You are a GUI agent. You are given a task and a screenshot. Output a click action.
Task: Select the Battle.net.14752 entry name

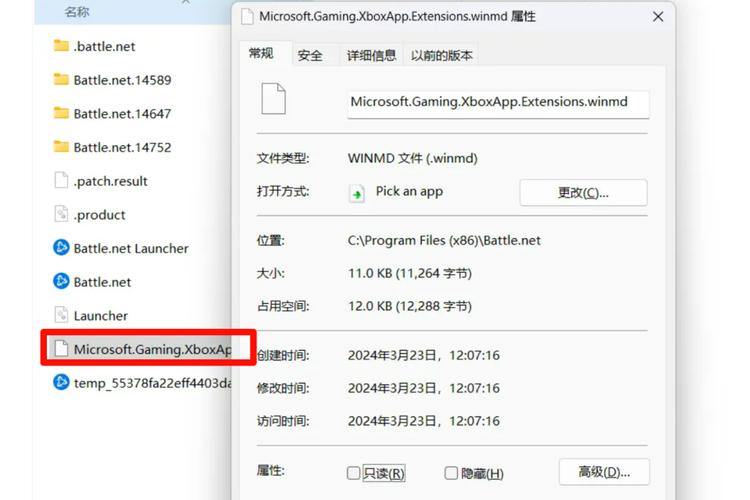pos(122,147)
